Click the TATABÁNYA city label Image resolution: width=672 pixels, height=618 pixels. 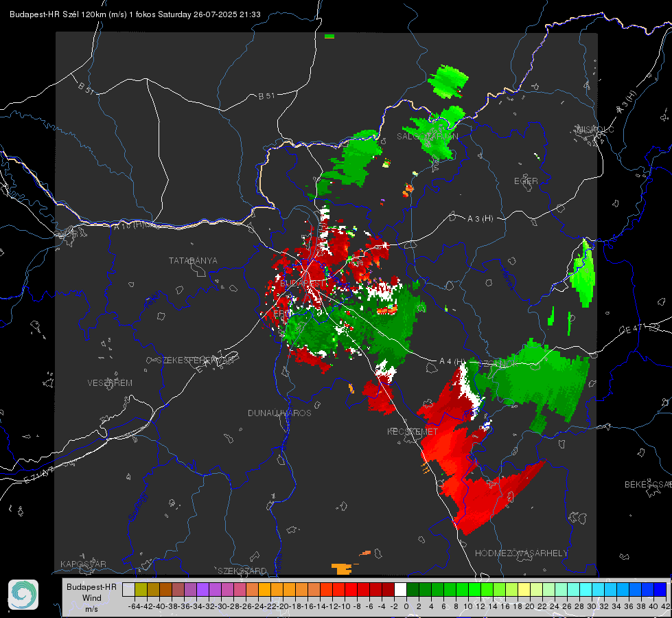coord(193,260)
